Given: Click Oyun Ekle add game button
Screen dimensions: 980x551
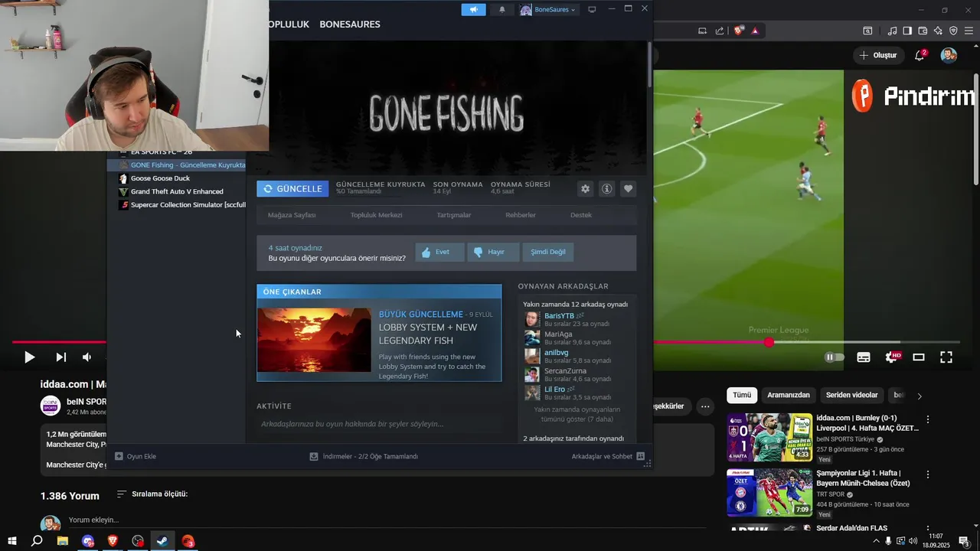Looking at the screenshot, I should (x=136, y=456).
